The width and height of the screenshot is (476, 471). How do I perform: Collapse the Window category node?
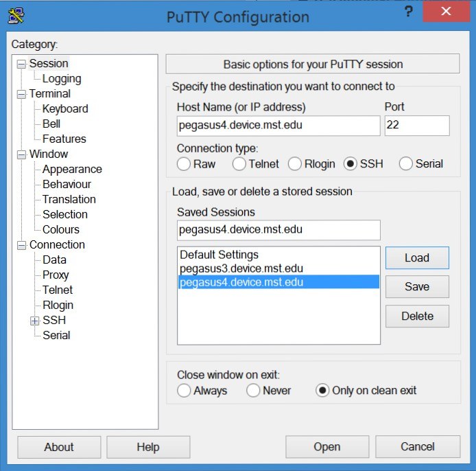(21, 154)
